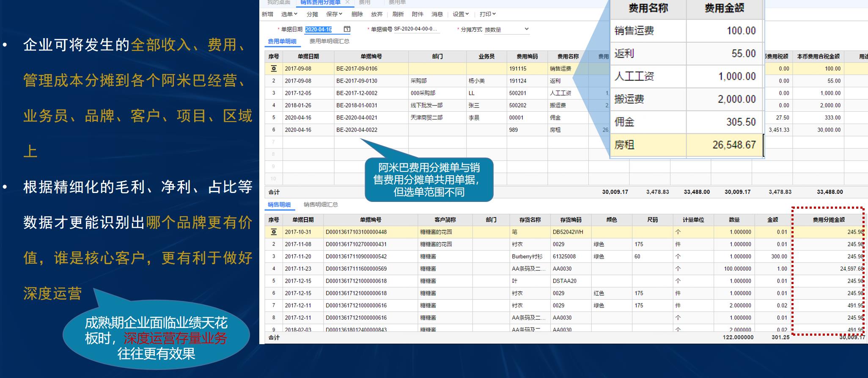The width and height of the screenshot is (868, 378).
Task: Click the Burberry衬衫 item name cell
Action: (x=530, y=257)
